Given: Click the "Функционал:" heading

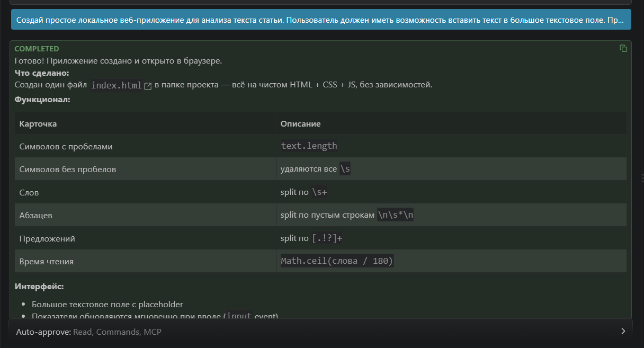Looking at the screenshot, I should coord(42,99).
